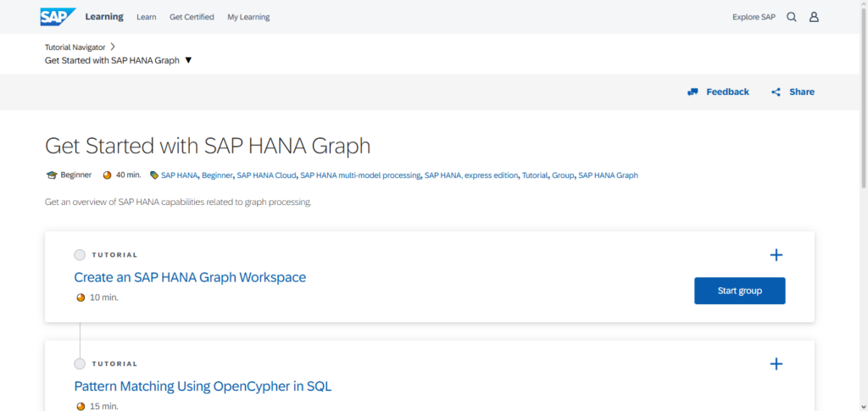Expand the Pattern Matching Using OpenCypher card

coord(776,364)
